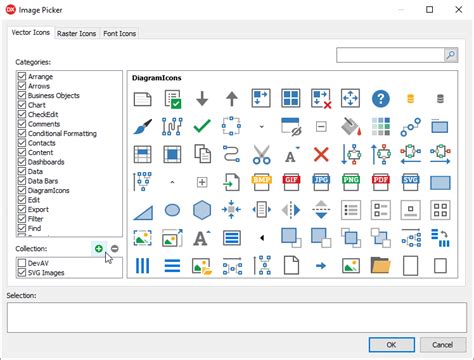Toggle the Arrows category checkbox
Screen dimensions: 474x360
coord(22,86)
